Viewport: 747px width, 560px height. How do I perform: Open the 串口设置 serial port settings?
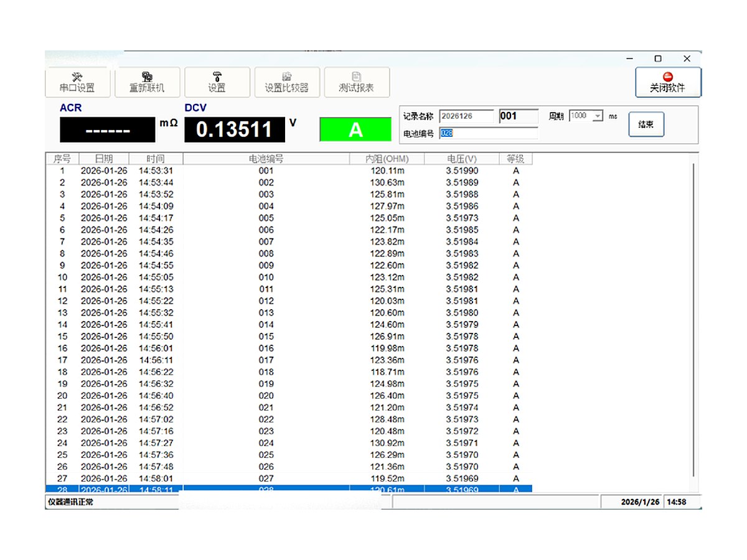pos(77,82)
